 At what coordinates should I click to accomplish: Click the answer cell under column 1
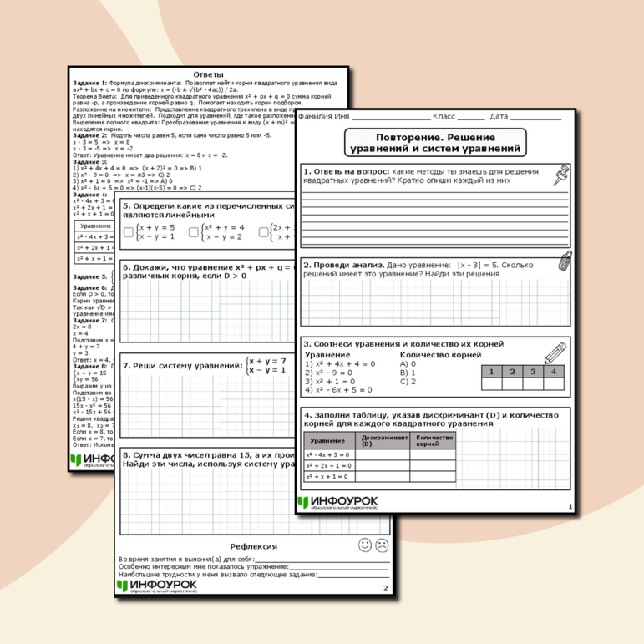pos(493,384)
